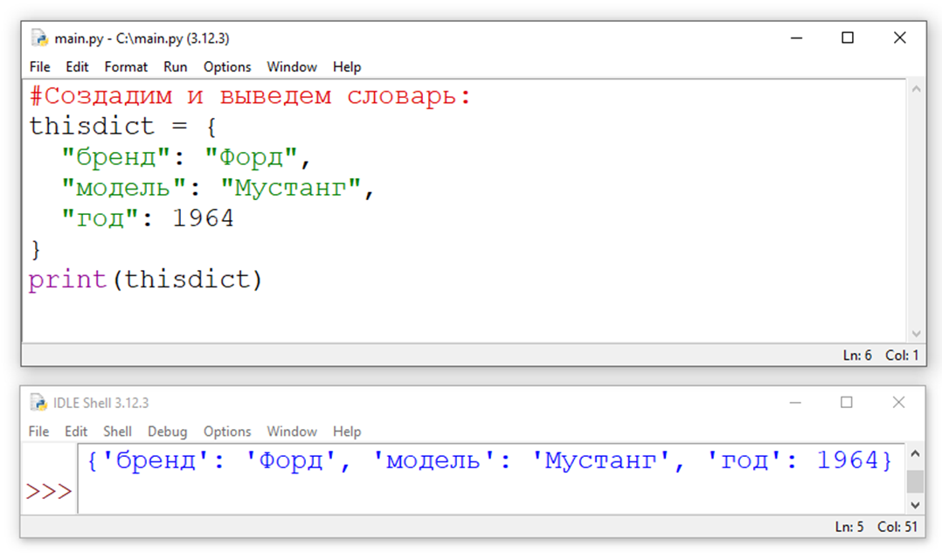The image size is (942, 560).
Task: Open File menu in main.py editor window
Action: tap(39, 66)
